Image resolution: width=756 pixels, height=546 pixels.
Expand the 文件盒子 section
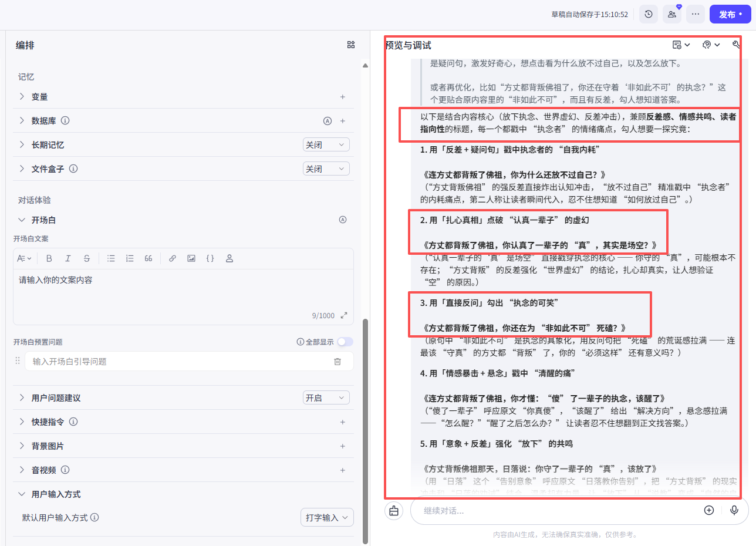22,169
